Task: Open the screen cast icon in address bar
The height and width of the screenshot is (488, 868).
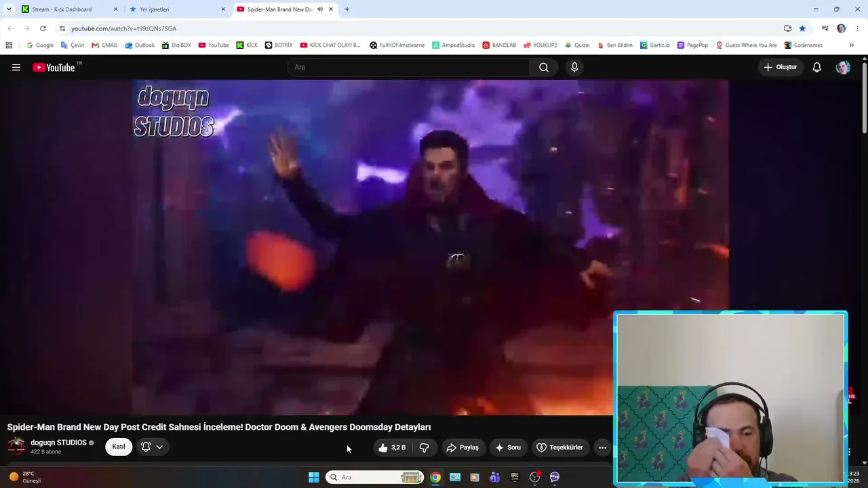Action: [788, 28]
